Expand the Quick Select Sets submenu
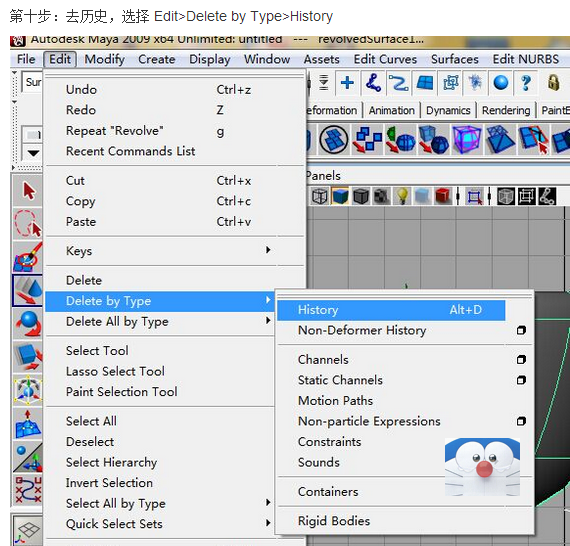 click(268, 523)
